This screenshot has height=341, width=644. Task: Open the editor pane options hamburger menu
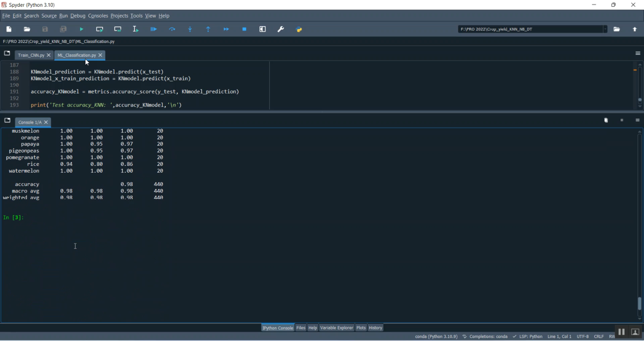(x=638, y=53)
